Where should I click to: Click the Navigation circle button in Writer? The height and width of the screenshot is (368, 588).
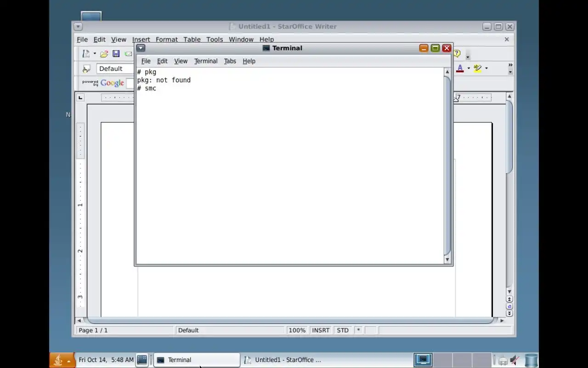(509, 306)
